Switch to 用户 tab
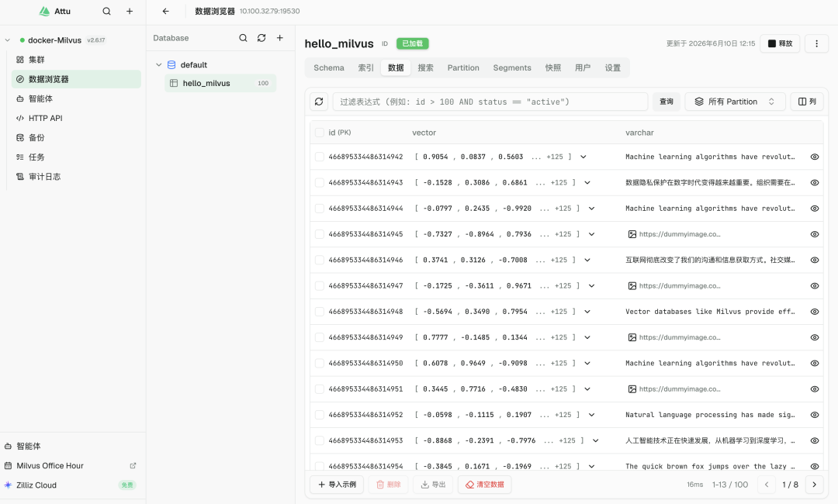Screen dimensions: 838x504 pyautogui.click(x=583, y=67)
